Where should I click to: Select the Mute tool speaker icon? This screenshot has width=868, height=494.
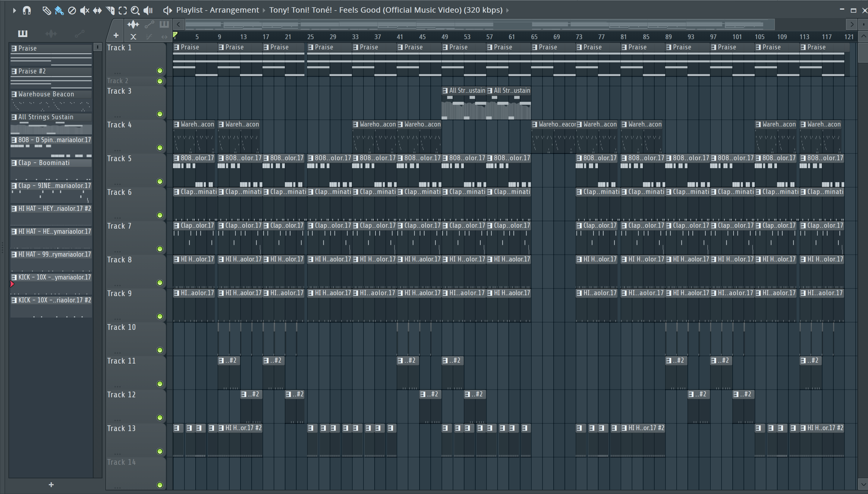tap(84, 11)
